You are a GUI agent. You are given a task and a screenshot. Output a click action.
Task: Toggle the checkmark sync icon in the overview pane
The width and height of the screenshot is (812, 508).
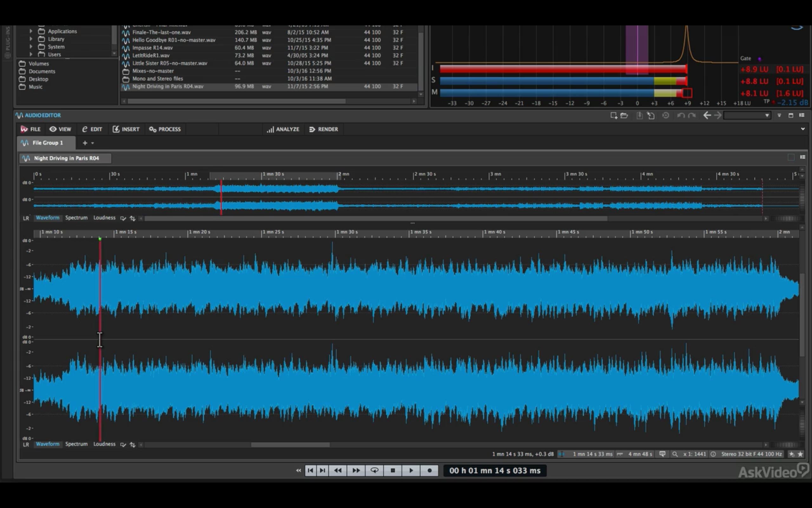[123, 218]
